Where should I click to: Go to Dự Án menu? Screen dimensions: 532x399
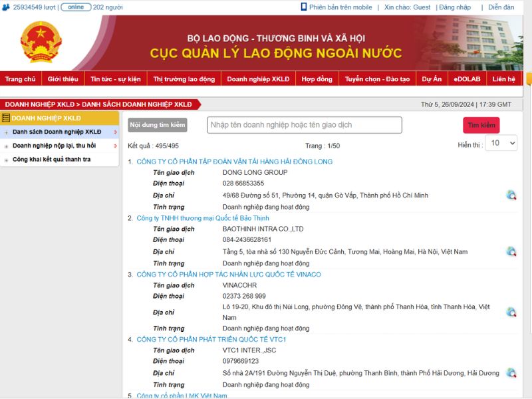click(x=432, y=79)
